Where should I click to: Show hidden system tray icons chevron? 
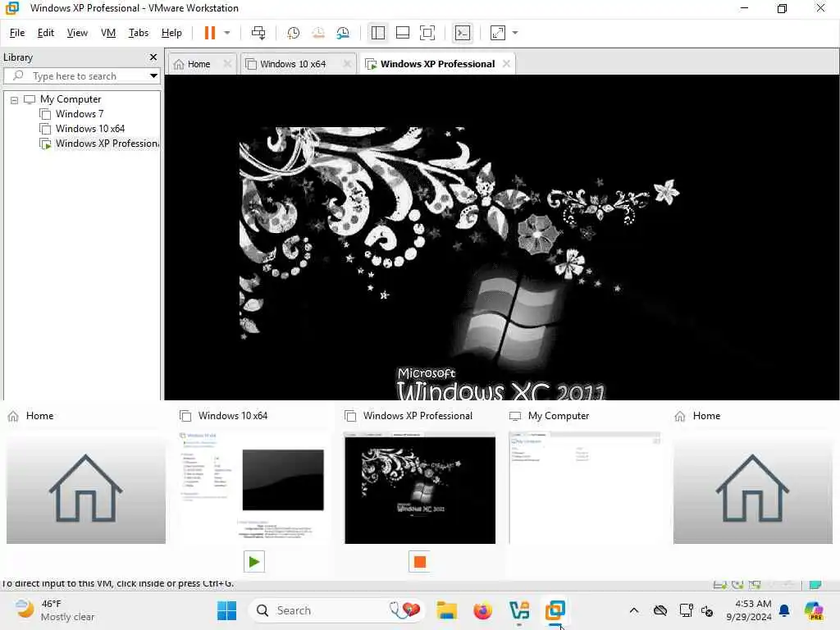pyautogui.click(x=634, y=610)
